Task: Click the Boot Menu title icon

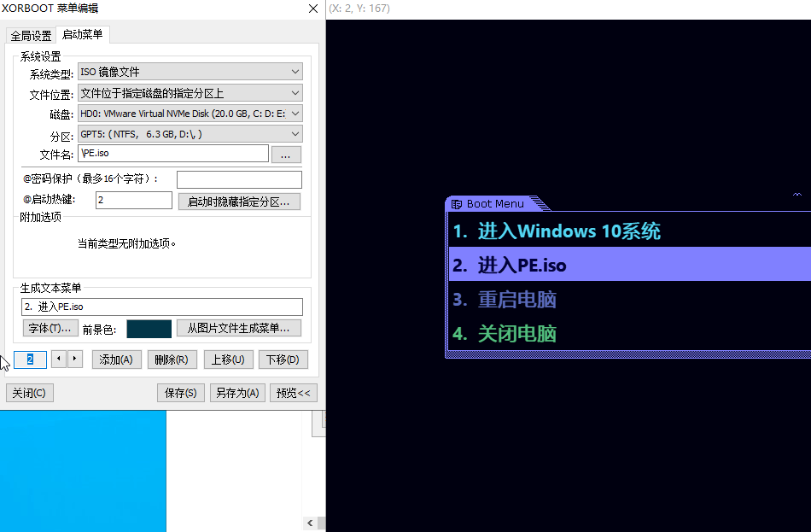Action: pyautogui.click(x=457, y=204)
